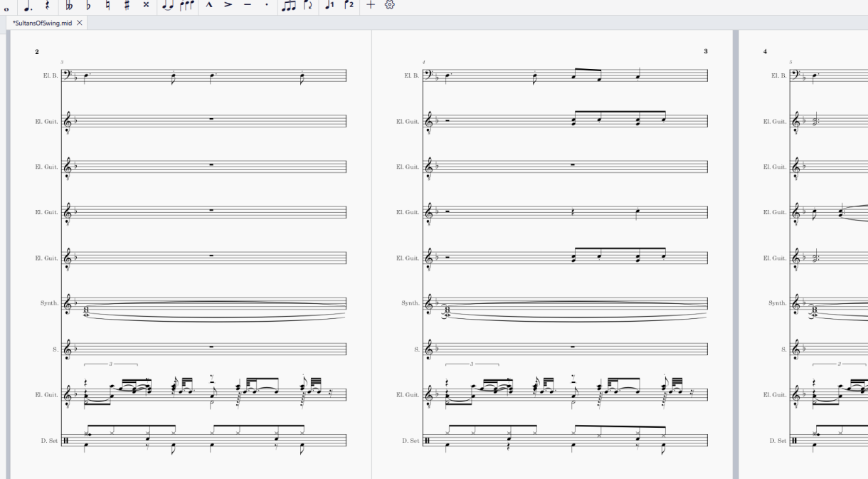Select the D. Set label on page 2

pyautogui.click(x=49, y=441)
